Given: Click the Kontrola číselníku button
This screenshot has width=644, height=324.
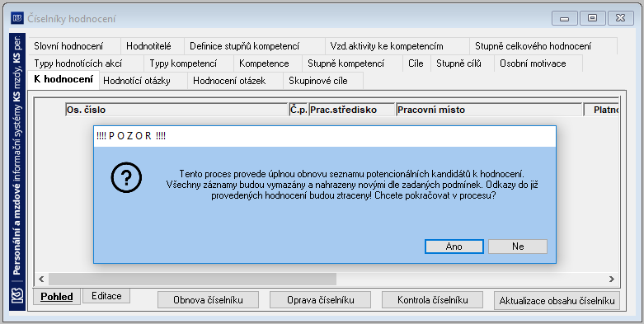Looking at the screenshot, I should coord(432,300).
